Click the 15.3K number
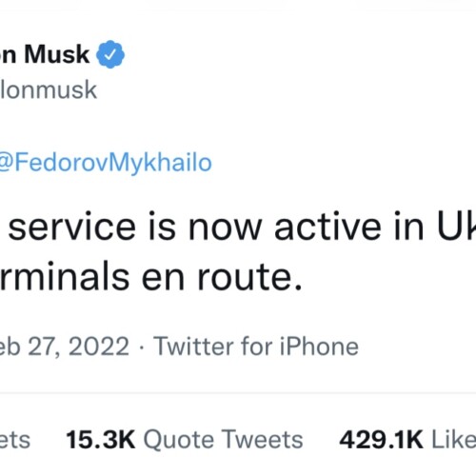 (x=101, y=440)
